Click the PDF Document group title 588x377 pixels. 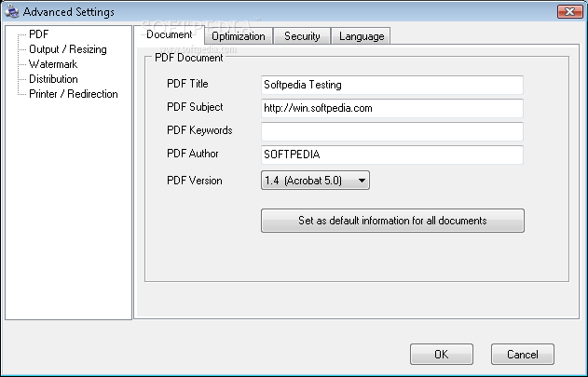coord(189,58)
